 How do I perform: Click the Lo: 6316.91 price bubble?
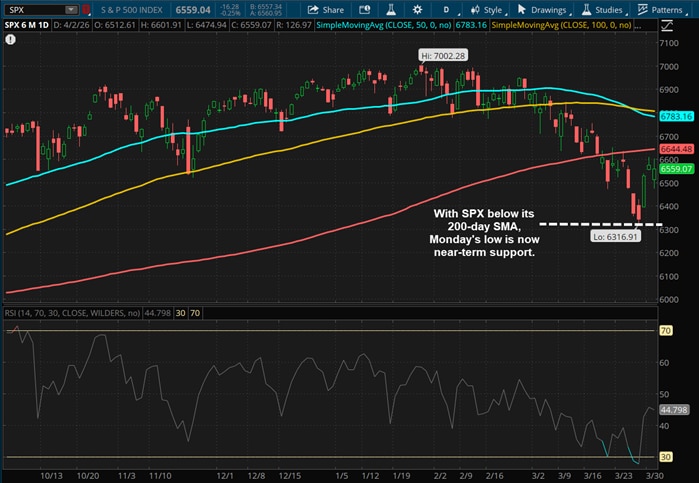point(616,236)
